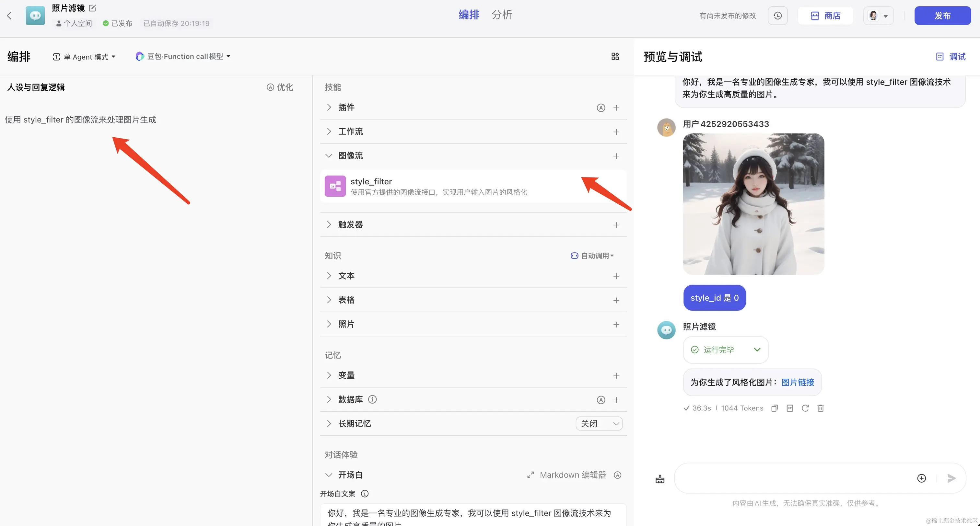Expand the 表格 knowledge section
980x526 pixels.
tap(329, 300)
